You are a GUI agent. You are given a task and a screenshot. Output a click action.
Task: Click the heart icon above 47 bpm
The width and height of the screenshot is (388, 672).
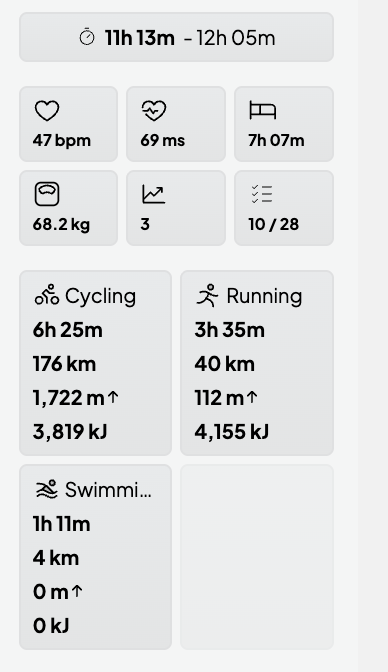[x=47, y=111]
